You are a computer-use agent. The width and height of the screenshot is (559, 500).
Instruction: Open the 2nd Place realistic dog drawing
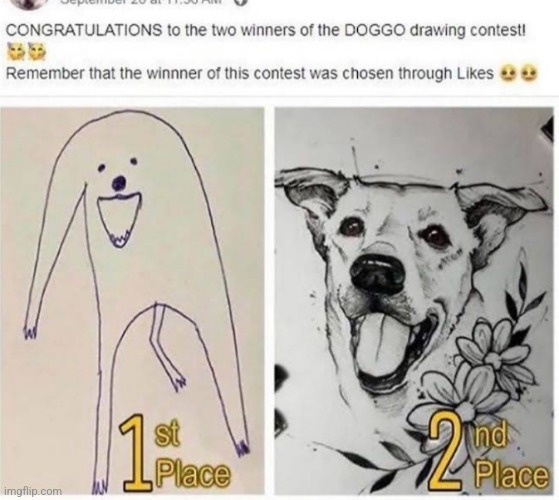(x=414, y=301)
